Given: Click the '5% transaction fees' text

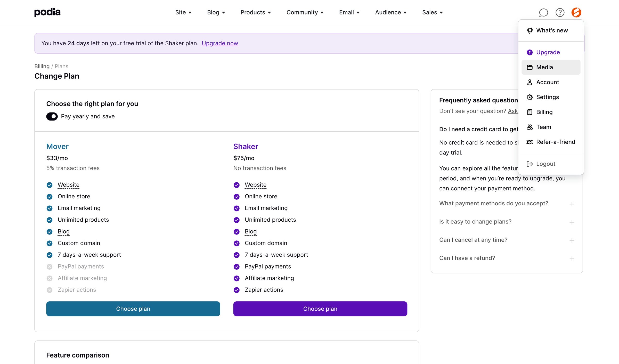Looking at the screenshot, I should (x=73, y=168).
